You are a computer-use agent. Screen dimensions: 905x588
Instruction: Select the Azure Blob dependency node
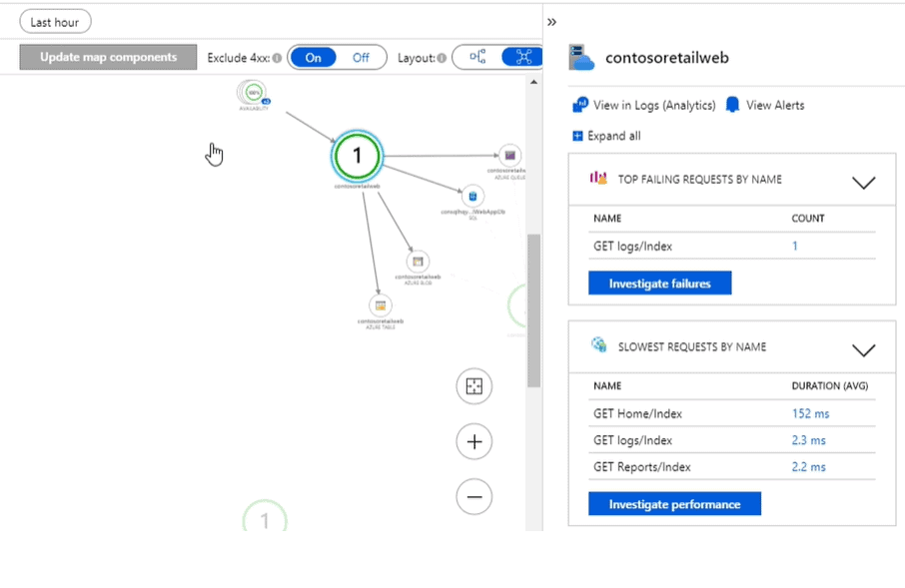(x=418, y=262)
